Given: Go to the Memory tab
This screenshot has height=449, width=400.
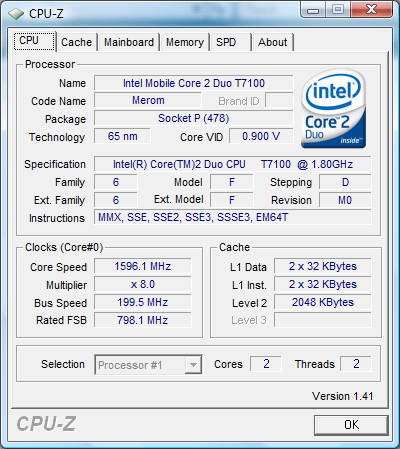Looking at the screenshot, I should pos(185,42).
